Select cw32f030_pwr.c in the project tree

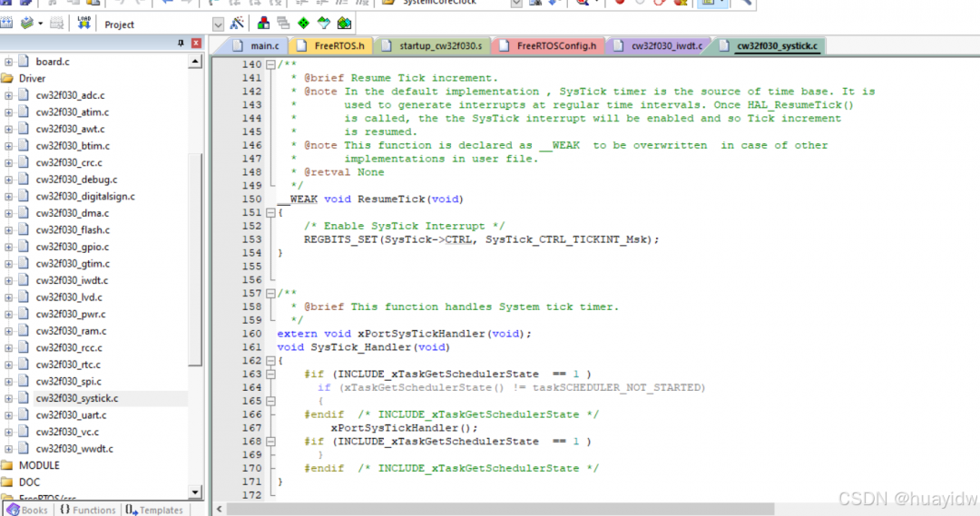(71, 314)
